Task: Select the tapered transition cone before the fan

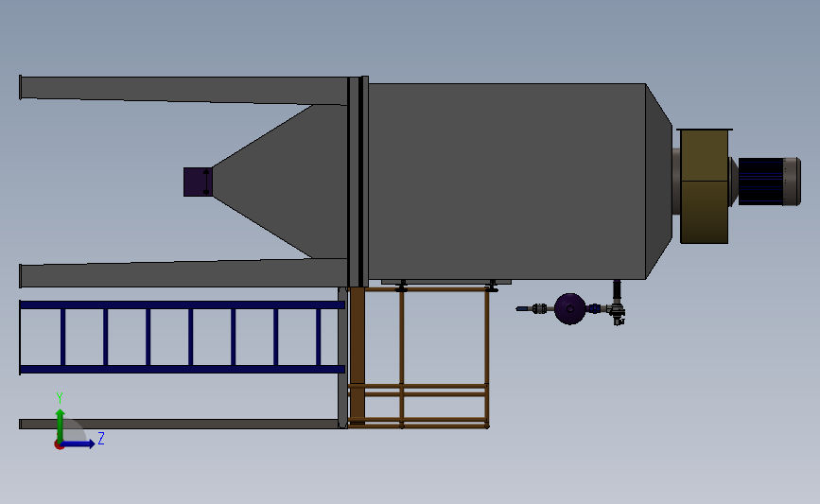Action: click(658, 181)
